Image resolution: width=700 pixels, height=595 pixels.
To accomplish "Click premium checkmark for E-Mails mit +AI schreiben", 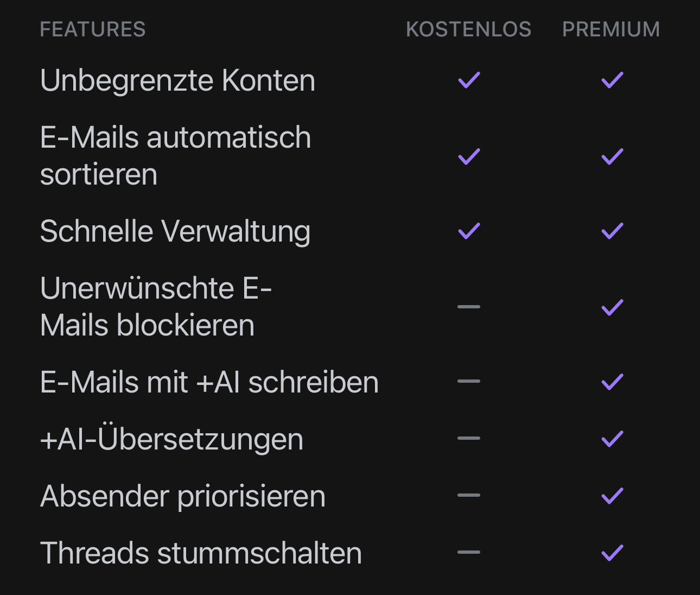I will point(612,382).
